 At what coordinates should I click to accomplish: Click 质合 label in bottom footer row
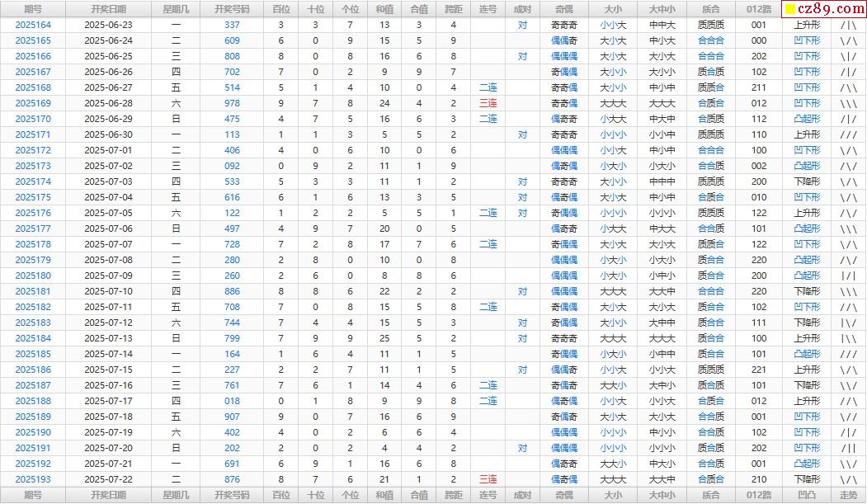click(x=710, y=495)
